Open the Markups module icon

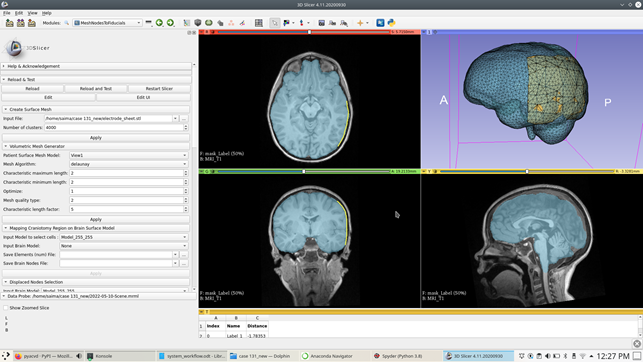(x=231, y=23)
